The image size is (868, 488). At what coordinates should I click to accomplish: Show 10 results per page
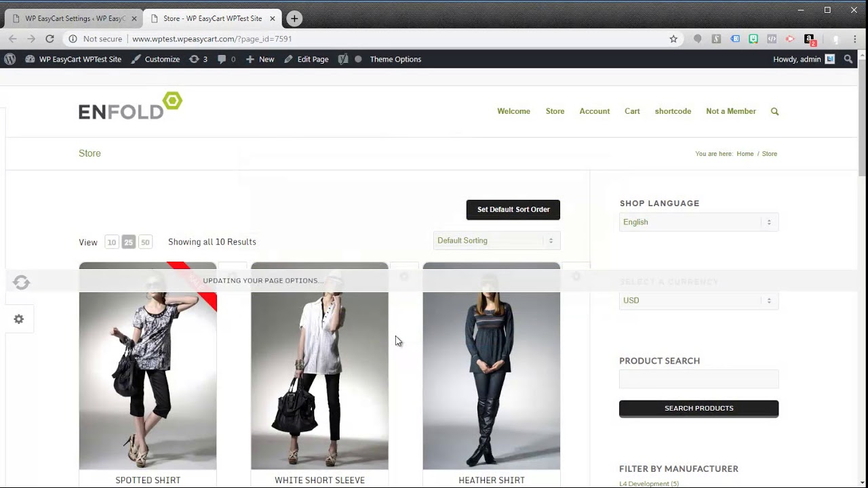(111, 242)
